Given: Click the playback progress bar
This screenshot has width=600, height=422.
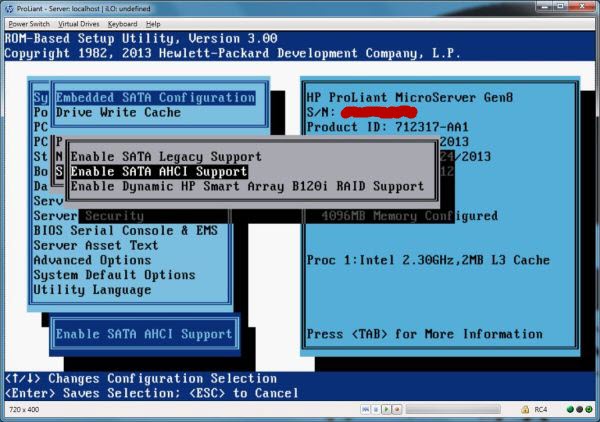Looking at the screenshot, I should [453, 409].
